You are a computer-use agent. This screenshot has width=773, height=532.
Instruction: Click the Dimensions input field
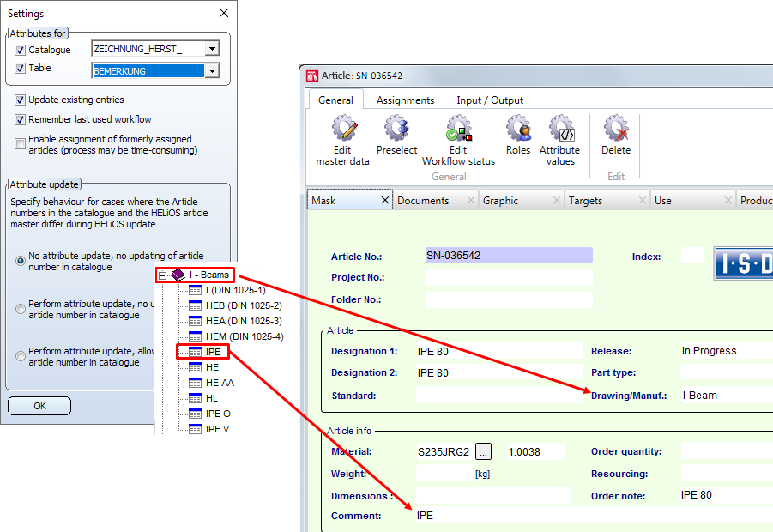493,495
